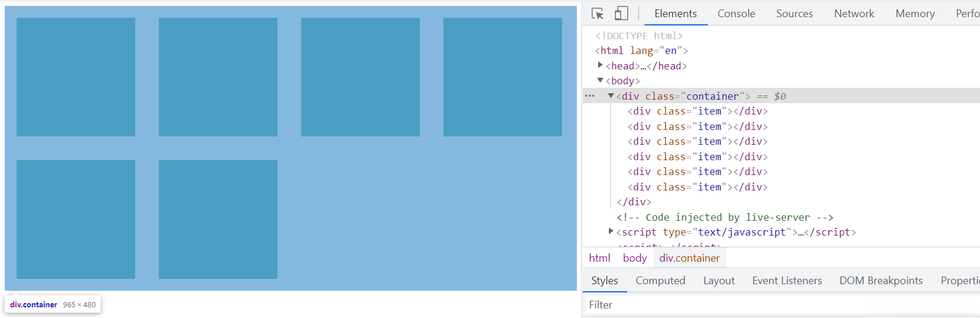Image resolution: width=980 pixels, height=318 pixels.
Task: Open the Sources tab
Action: pyautogui.click(x=794, y=14)
